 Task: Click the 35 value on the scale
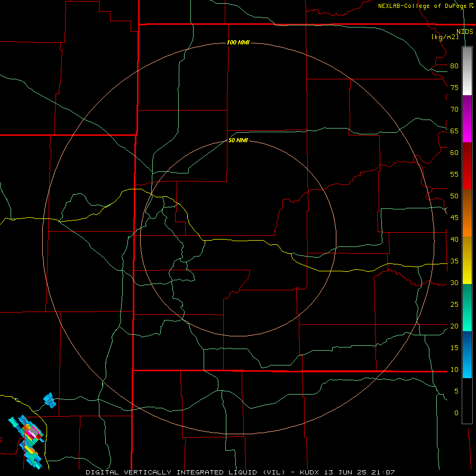tap(454, 261)
